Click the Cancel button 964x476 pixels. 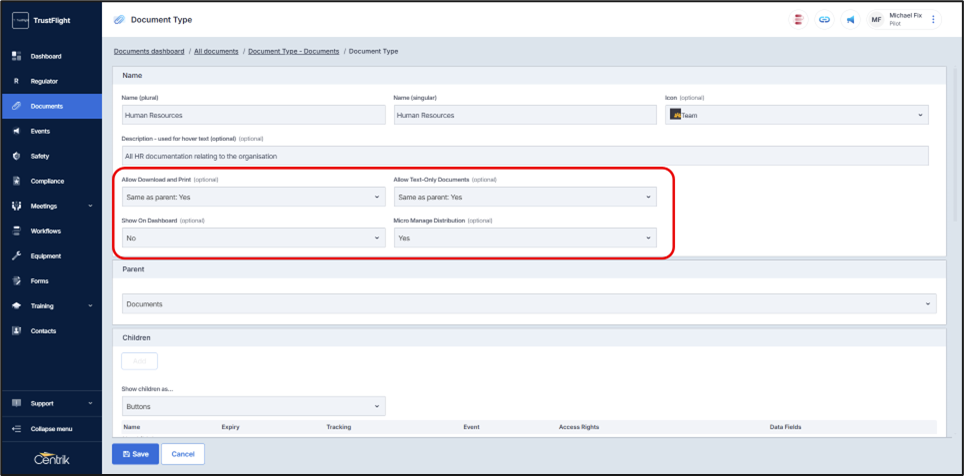pos(183,454)
